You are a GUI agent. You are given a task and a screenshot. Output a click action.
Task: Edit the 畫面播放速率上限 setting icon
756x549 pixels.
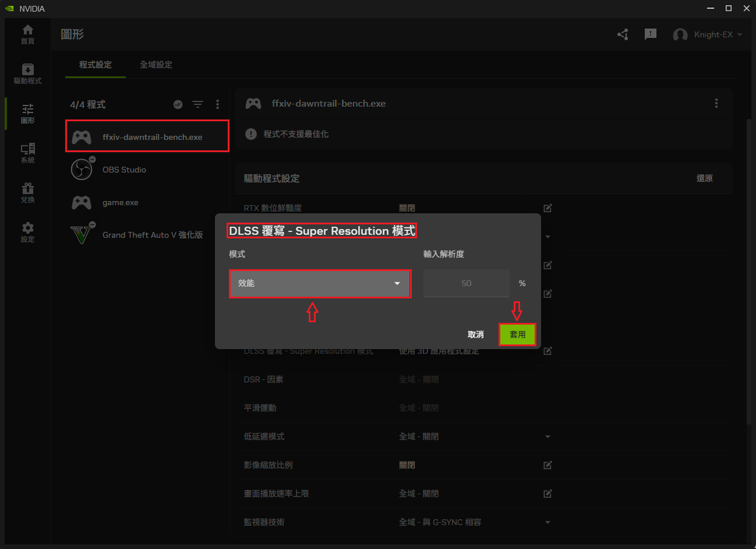click(x=548, y=493)
